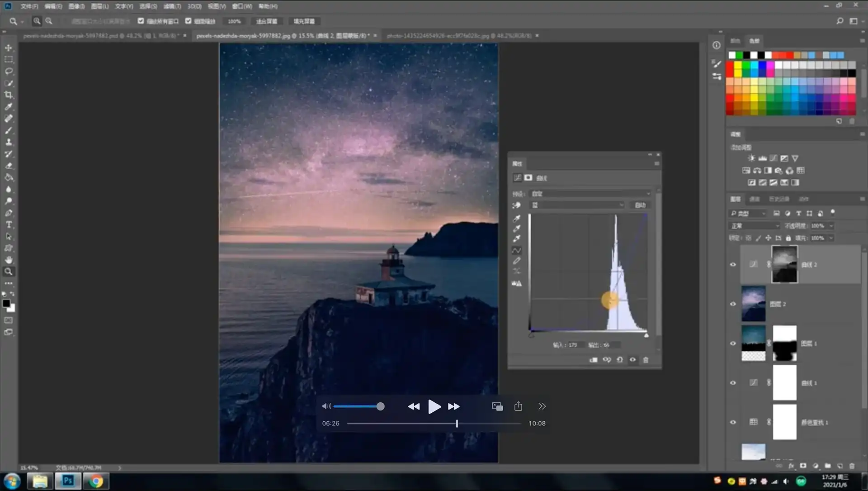
Task: Open the layer blend mode dropdown
Action: pyautogui.click(x=754, y=226)
